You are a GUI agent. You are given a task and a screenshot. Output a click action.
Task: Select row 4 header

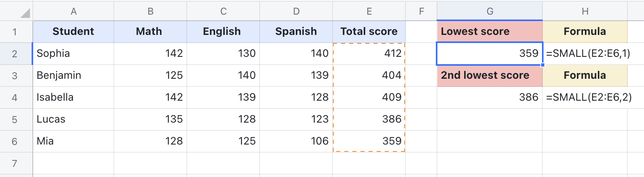point(15,97)
